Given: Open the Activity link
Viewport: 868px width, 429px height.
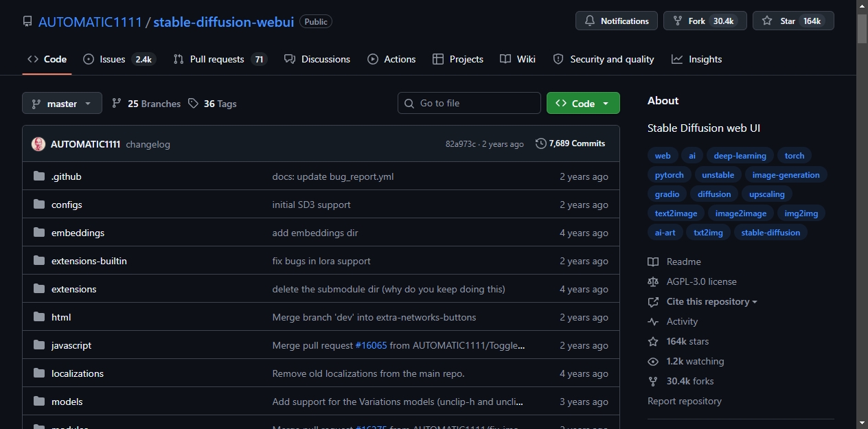Looking at the screenshot, I should point(673,321).
